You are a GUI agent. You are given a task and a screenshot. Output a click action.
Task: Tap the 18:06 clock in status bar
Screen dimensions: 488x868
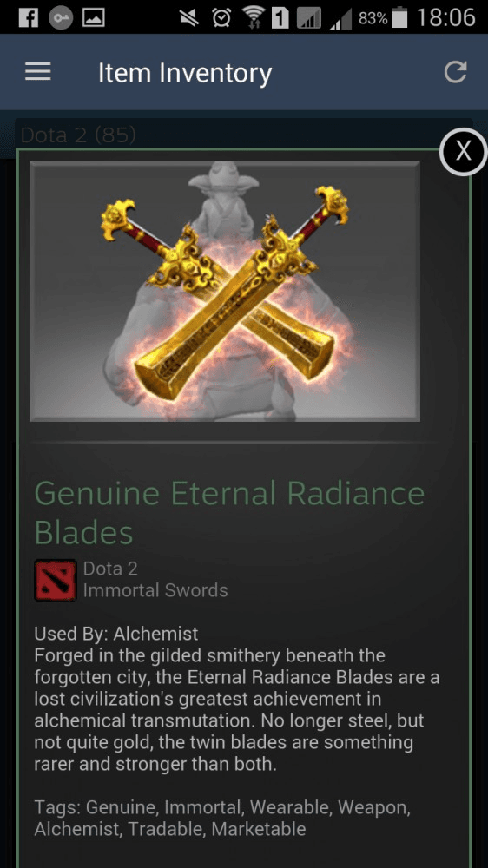tap(446, 18)
